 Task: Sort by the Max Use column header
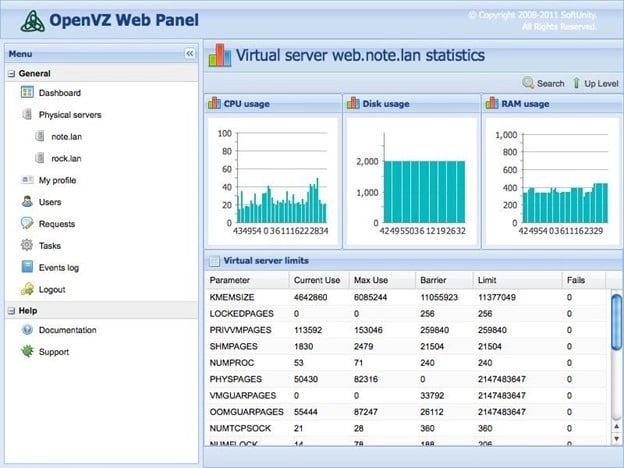click(x=382, y=280)
